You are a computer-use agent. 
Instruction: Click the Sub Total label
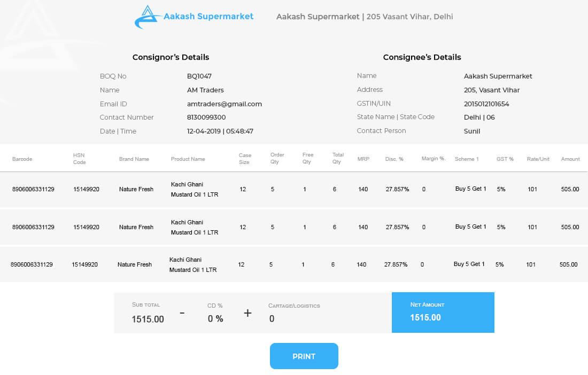click(x=146, y=305)
